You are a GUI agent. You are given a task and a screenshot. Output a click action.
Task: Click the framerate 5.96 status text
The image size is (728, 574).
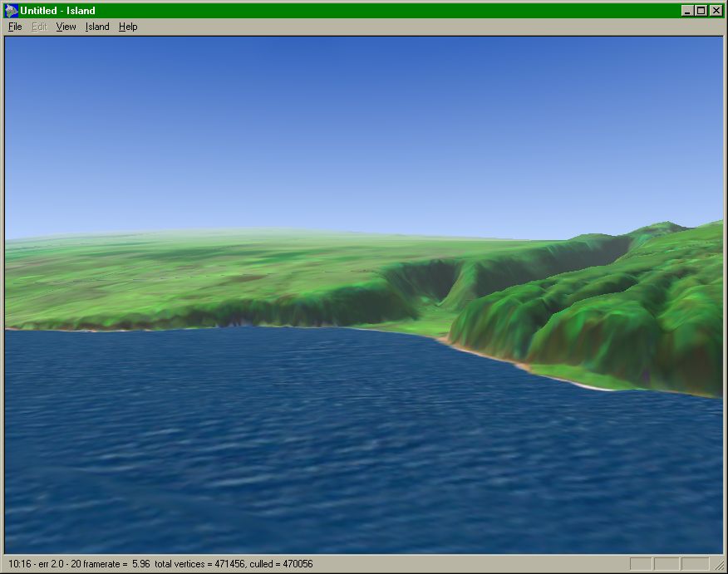116,564
